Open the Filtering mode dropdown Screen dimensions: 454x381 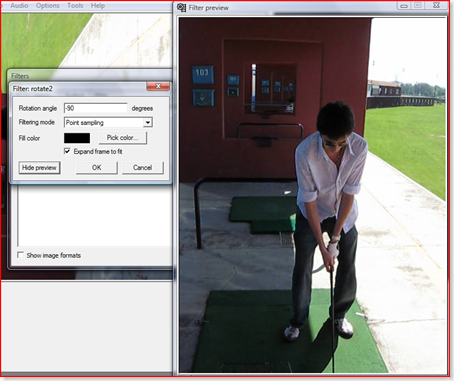(x=108, y=122)
